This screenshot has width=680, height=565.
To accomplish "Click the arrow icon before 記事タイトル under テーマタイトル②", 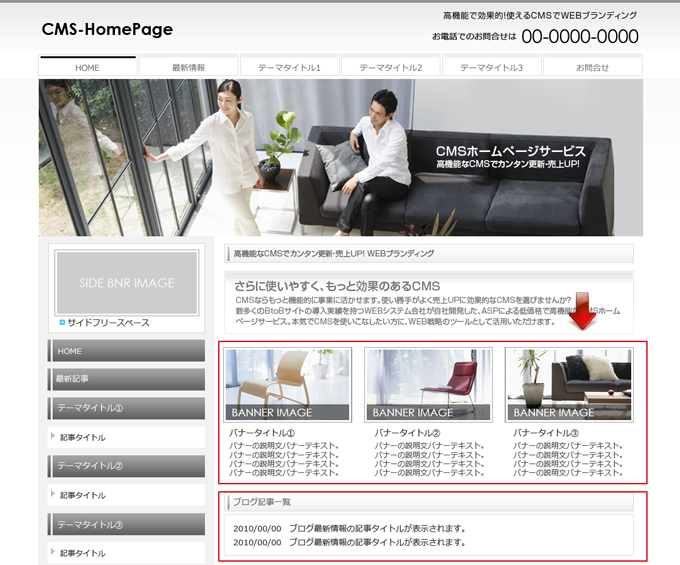I will [x=52, y=495].
